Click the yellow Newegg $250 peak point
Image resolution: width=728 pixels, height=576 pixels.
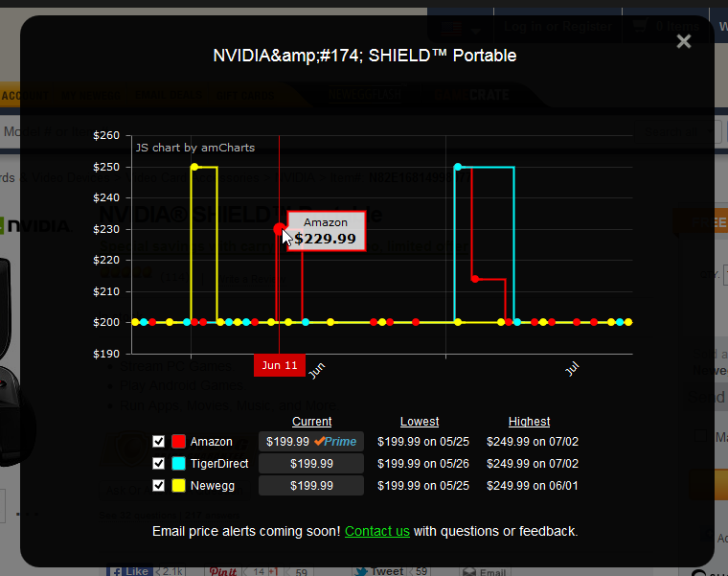coord(194,167)
